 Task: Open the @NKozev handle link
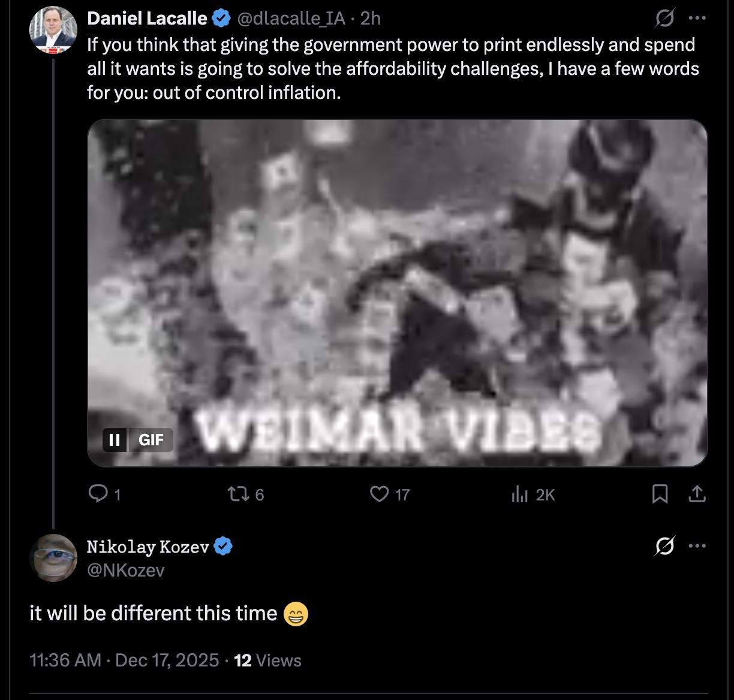click(125, 570)
